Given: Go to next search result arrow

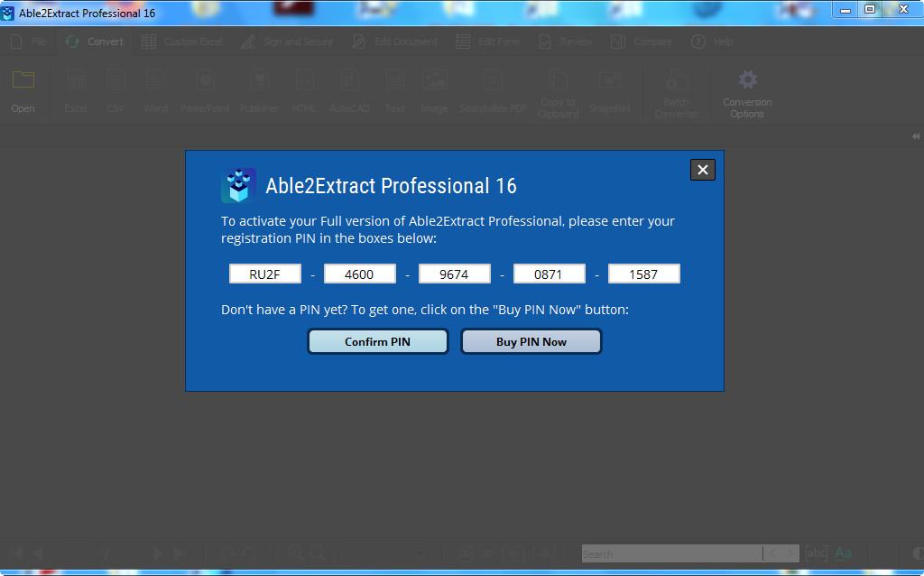Looking at the screenshot, I should tap(790, 553).
